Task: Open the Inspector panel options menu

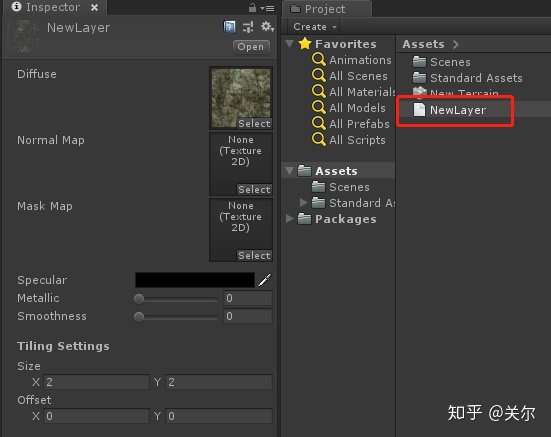Action: pos(268,8)
